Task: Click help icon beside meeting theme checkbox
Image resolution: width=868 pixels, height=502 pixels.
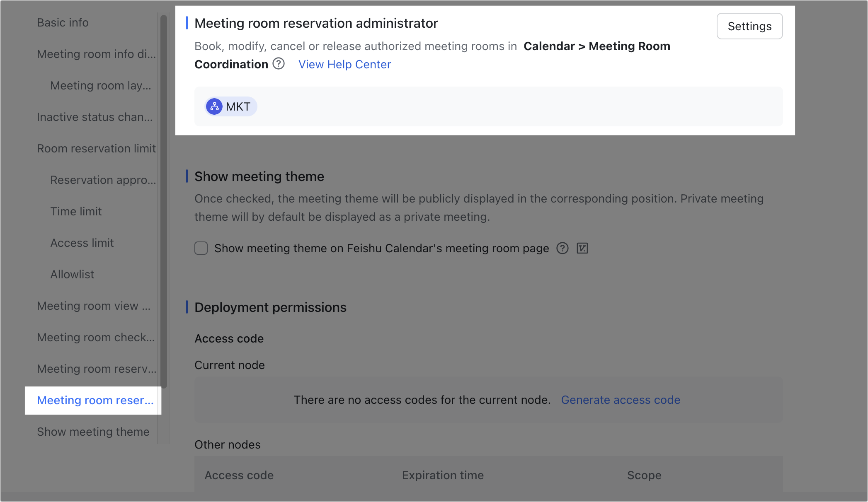Action: pyautogui.click(x=562, y=248)
